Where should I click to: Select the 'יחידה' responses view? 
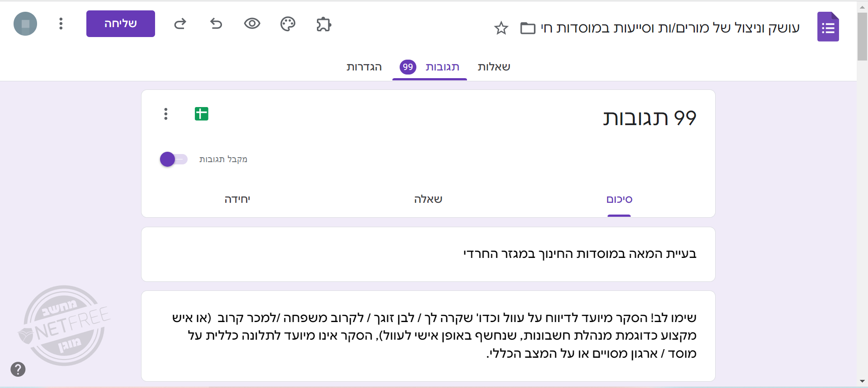tap(237, 200)
